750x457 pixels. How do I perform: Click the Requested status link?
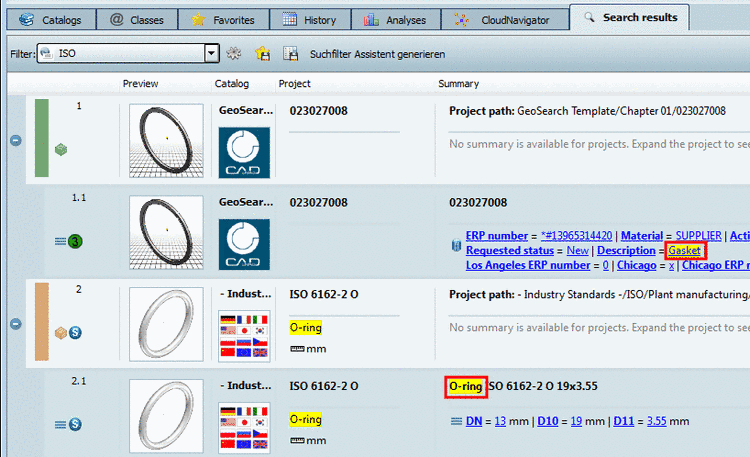click(x=510, y=250)
